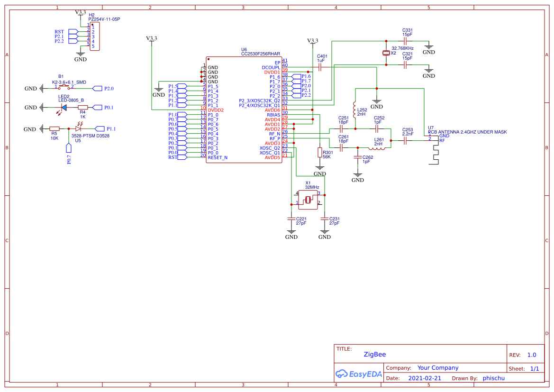Select the 32MHz crystal X1 symbol
This screenshot has width=554, height=392.
coord(308,201)
